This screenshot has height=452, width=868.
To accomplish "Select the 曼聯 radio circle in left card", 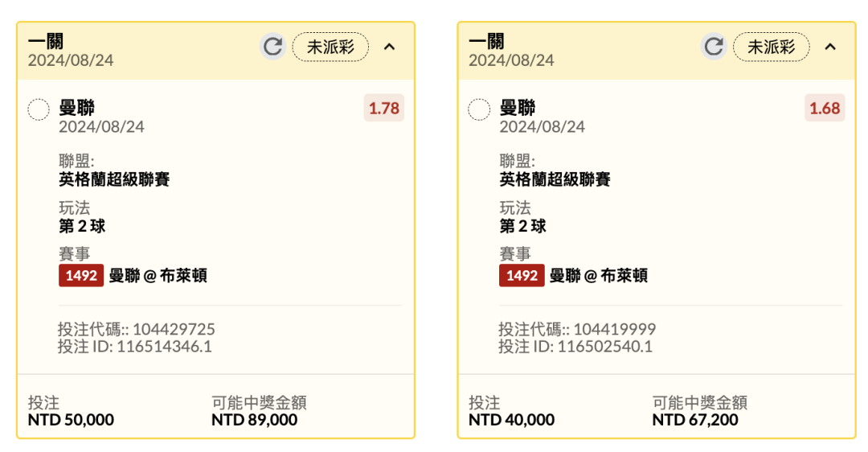I will pyautogui.click(x=39, y=109).
